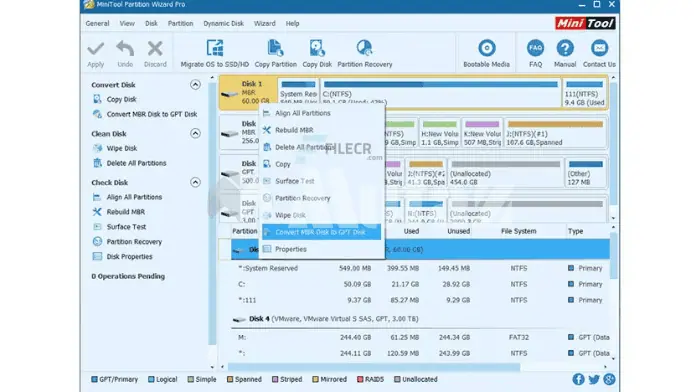Viewport: 698px width, 392px height.
Task: Select the C: 50.09 GB partition row
Action: tap(420, 284)
